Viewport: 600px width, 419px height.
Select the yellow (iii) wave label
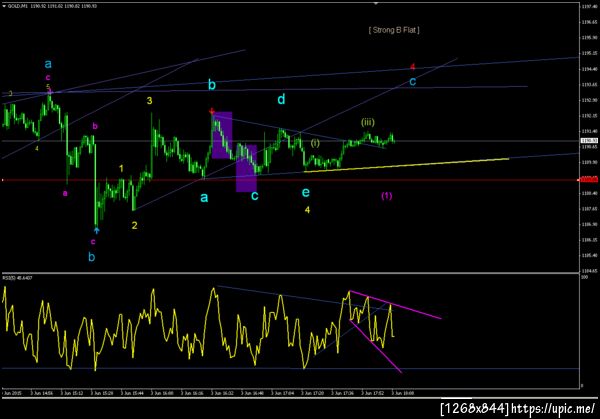click(368, 122)
